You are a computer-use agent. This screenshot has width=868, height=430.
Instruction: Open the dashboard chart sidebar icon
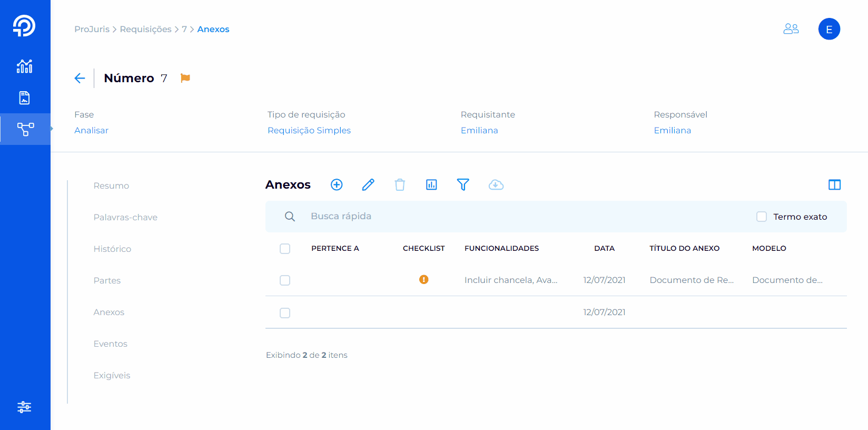tap(25, 66)
